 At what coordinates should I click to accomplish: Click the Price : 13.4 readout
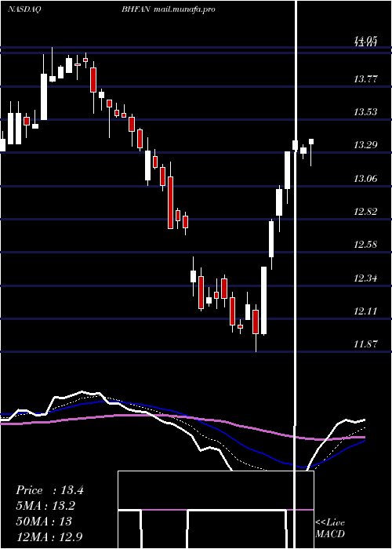49,490
